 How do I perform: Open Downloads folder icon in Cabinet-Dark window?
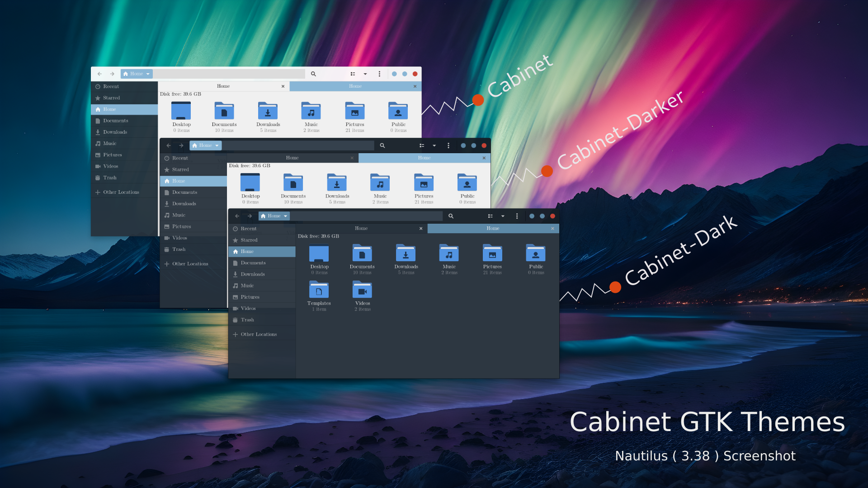406,253
